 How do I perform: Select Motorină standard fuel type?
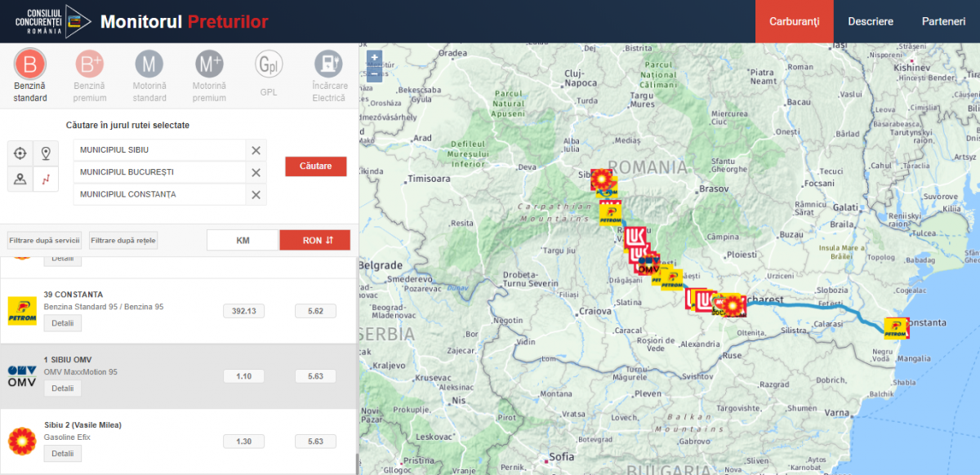pos(149,76)
